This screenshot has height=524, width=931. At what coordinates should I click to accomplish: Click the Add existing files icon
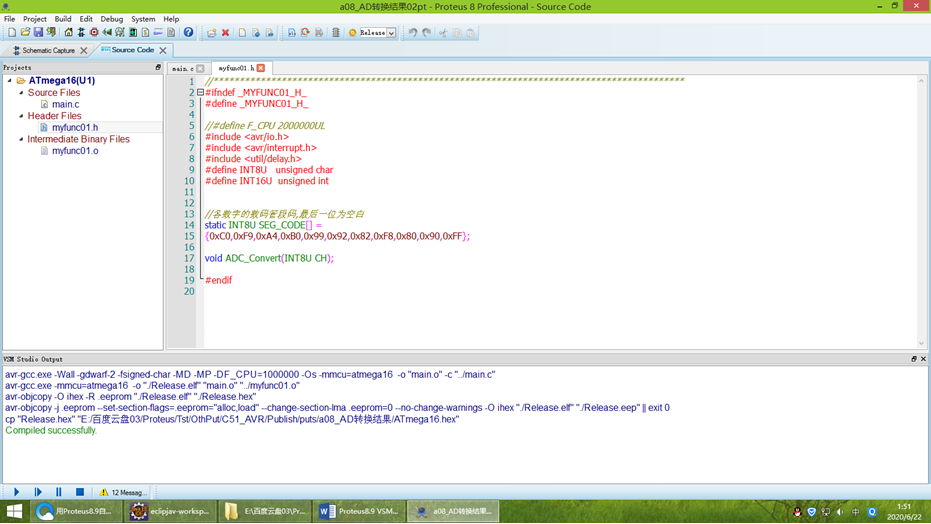(256, 33)
